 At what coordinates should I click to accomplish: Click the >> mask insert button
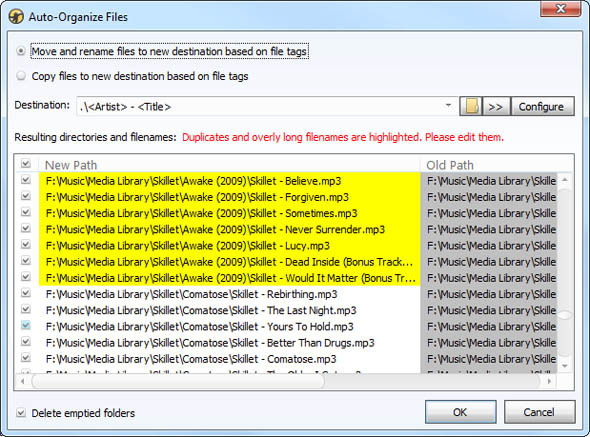click(496, 107)
